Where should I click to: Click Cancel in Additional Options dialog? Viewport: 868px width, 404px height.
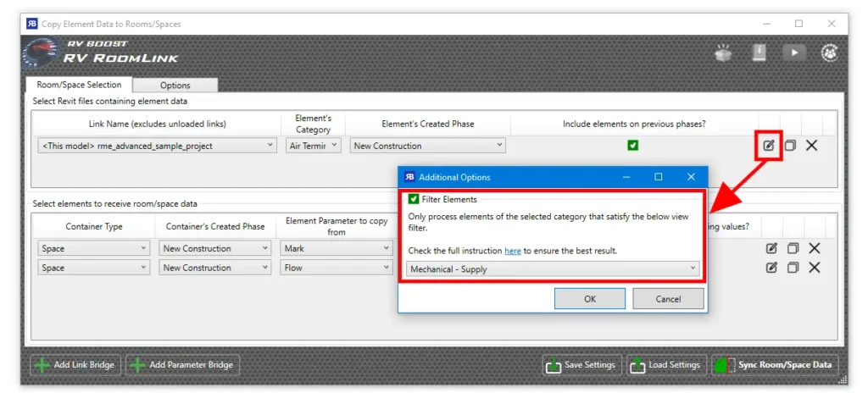point(668,299)
